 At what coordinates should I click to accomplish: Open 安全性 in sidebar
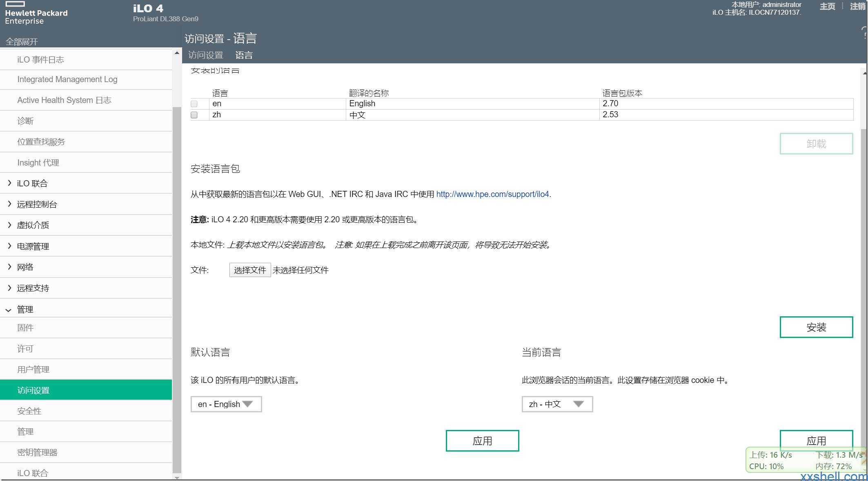(x=86, y=411)
